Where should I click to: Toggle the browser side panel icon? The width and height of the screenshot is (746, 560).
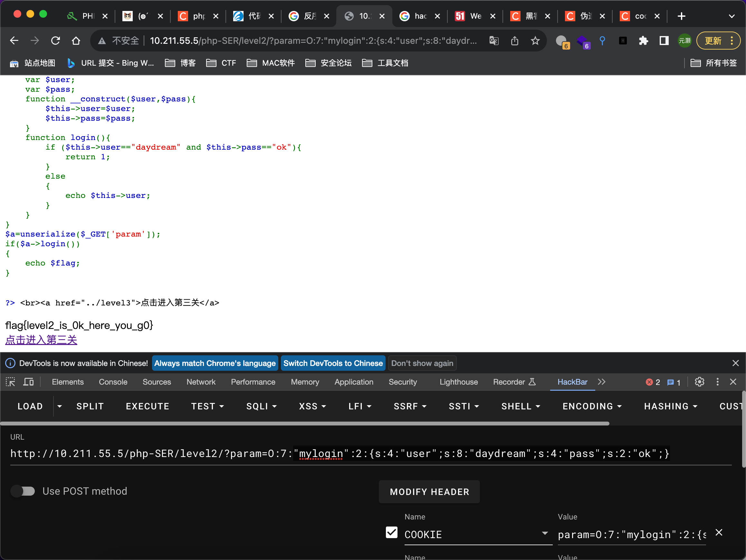664,41
